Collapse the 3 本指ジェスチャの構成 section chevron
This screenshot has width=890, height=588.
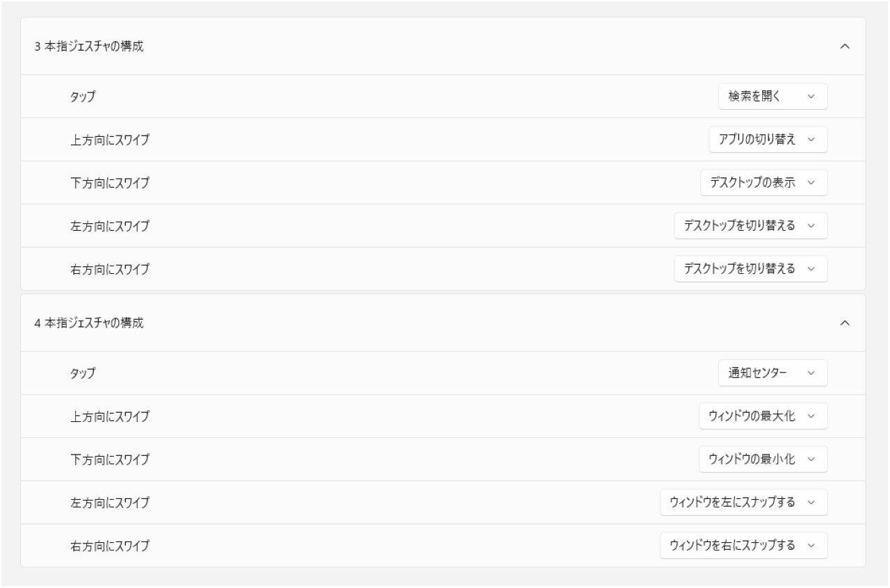[845, 47]
